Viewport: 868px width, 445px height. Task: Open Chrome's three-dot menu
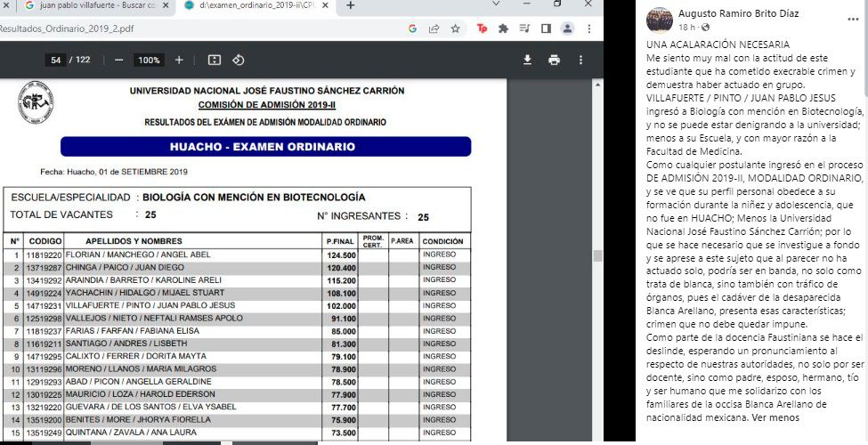(589, 28)
